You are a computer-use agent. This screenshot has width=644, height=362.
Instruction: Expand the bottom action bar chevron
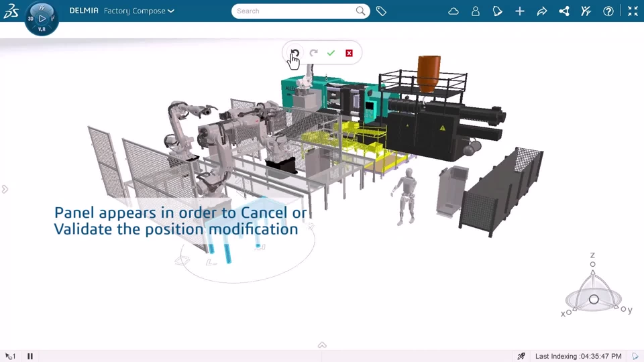coord(322,345)
